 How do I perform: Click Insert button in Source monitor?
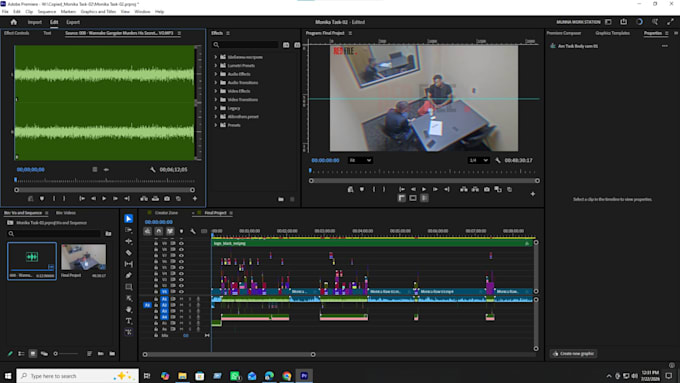tap(144, 199)
